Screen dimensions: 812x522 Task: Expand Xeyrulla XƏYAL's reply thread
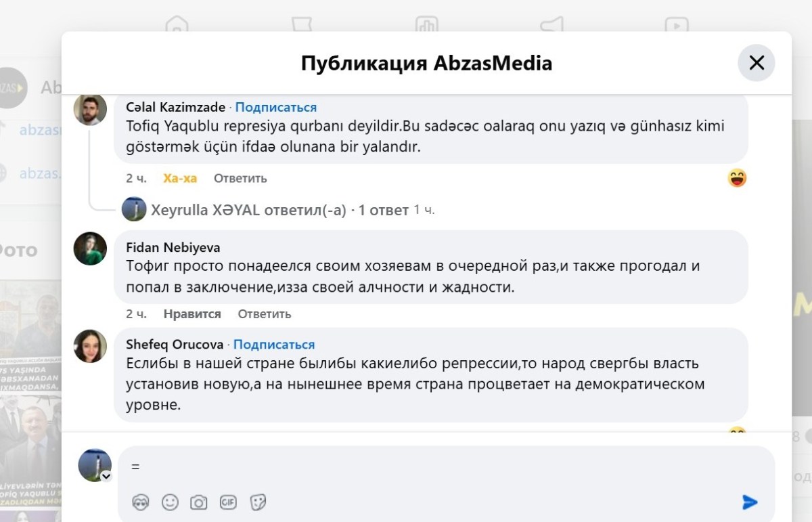(x=279, y=210)
